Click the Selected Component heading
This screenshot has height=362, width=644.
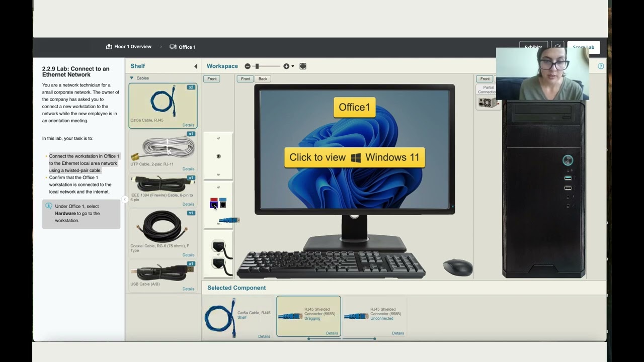coord(236,288)
